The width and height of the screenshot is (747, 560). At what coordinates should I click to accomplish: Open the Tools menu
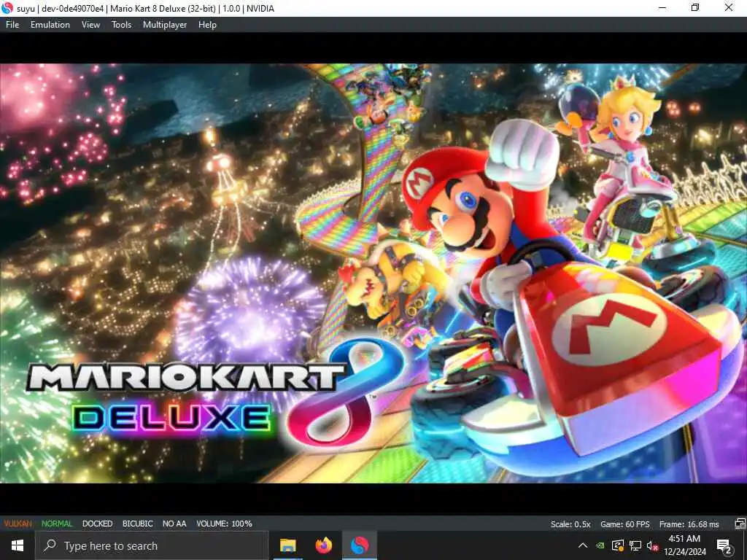tap(122, 25)
